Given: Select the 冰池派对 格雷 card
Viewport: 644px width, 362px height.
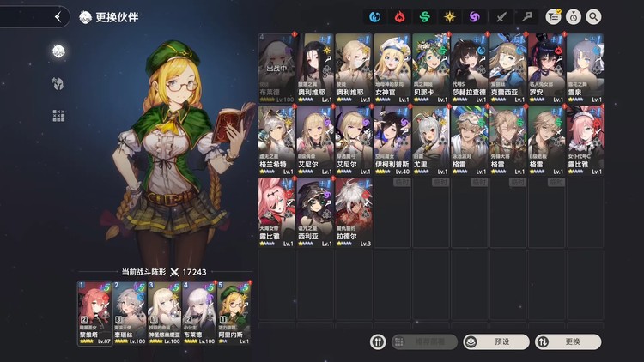Looking at the screenshot, I should [x=470, y=141].
